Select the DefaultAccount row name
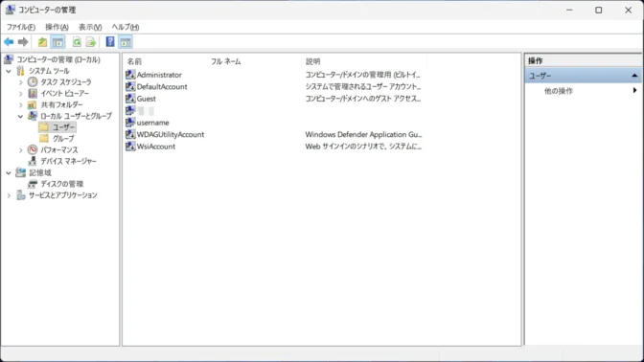The width and height of the screenshot is (644, 362). 162,86
